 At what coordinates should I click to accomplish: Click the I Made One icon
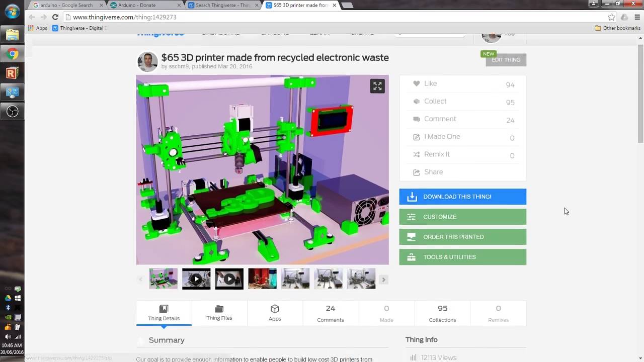417,137
